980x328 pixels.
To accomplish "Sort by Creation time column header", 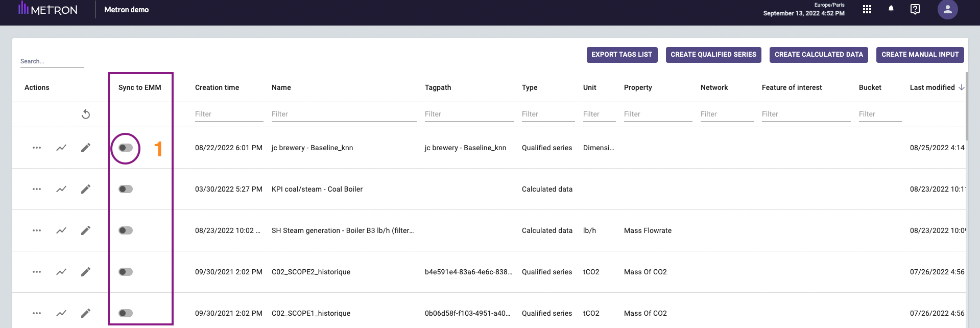I will click(x=217, y=87).
